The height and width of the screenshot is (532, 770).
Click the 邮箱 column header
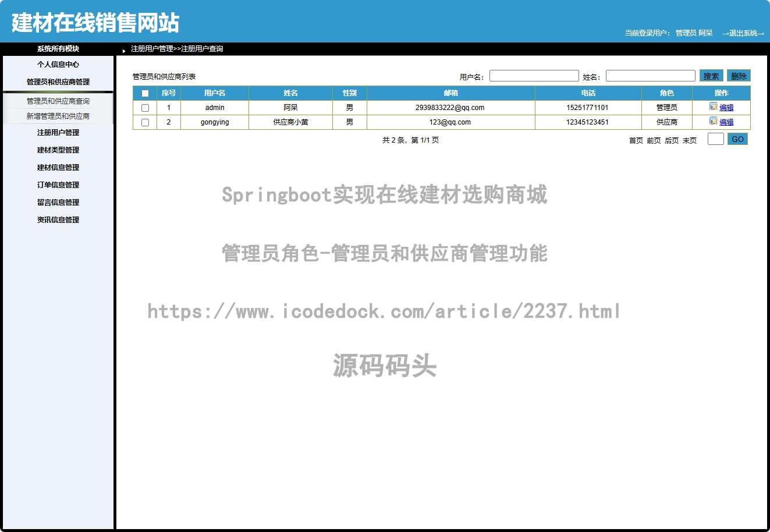pyautogui.click(x=451, y=93)
